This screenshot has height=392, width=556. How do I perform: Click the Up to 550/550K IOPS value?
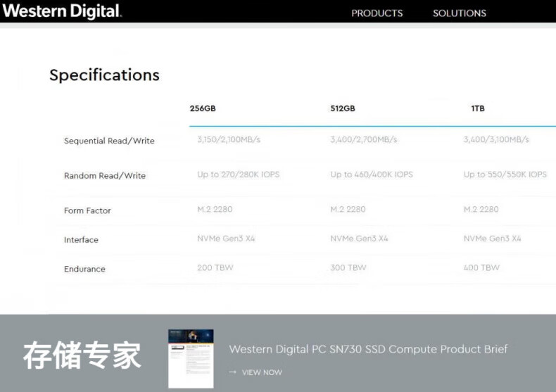tap(505, 175)
